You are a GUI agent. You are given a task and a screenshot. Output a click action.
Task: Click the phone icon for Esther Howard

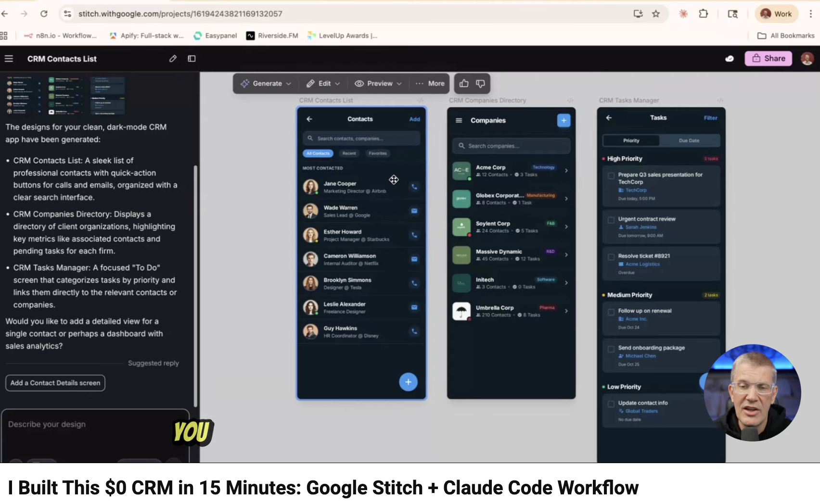pyautogui.click(x=414, y=235)
